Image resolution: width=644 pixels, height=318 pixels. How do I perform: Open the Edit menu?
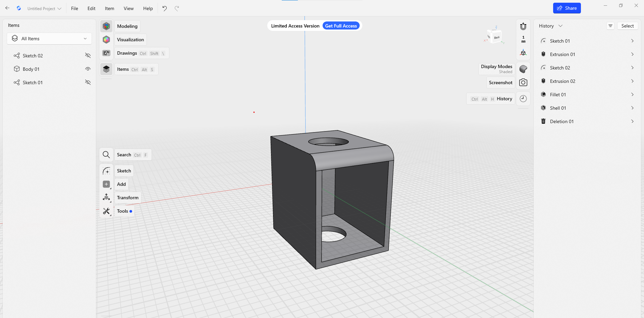click(x=91, y=8)
